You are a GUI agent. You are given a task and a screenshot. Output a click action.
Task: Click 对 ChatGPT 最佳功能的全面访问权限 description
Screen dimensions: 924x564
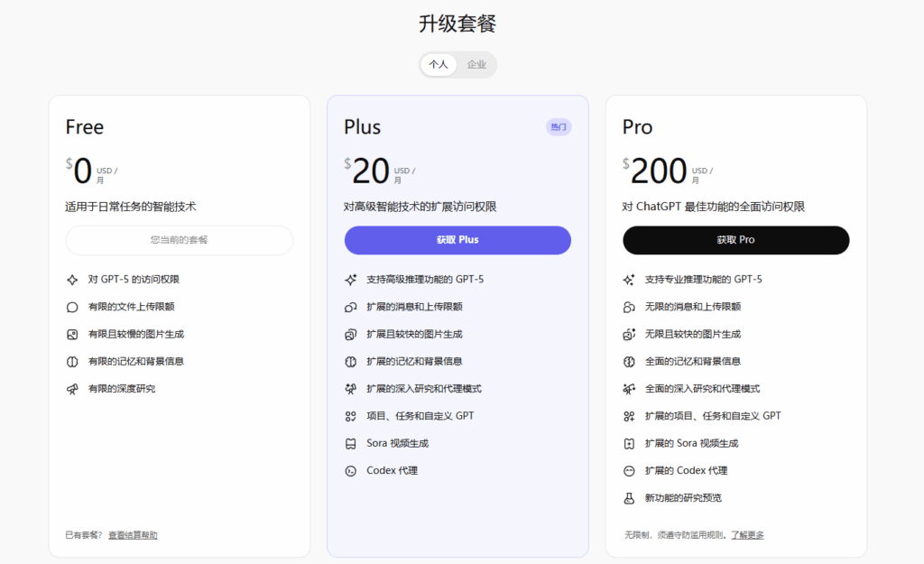[x=714, y=207]
